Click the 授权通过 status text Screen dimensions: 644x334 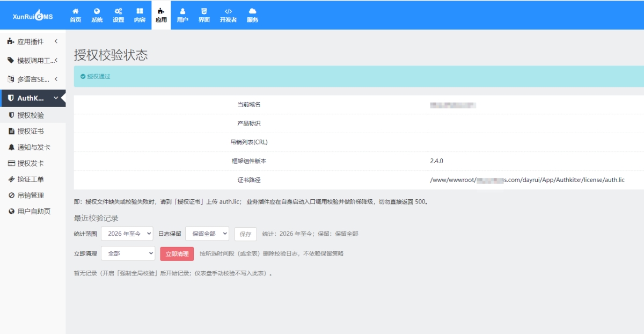pos(99,77)
